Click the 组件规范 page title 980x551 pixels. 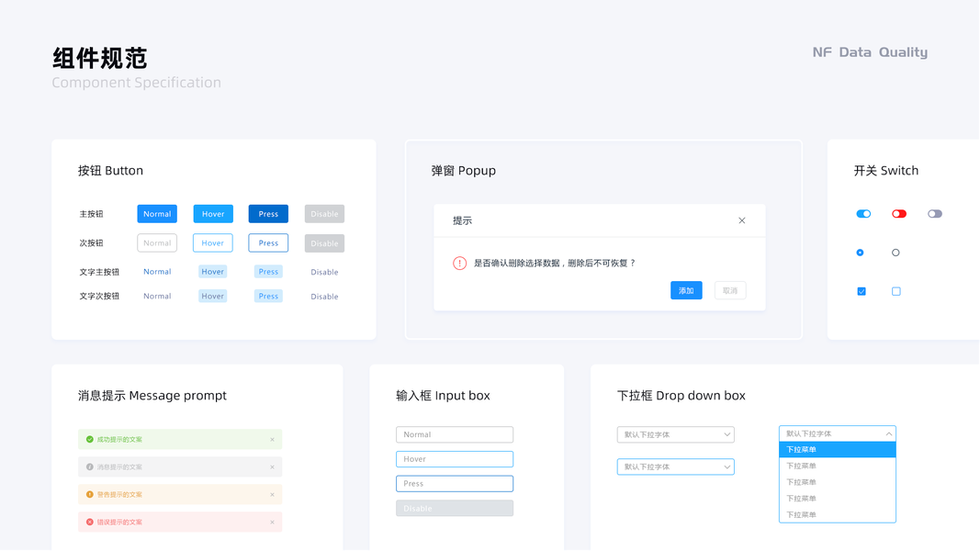pos(100,58)
